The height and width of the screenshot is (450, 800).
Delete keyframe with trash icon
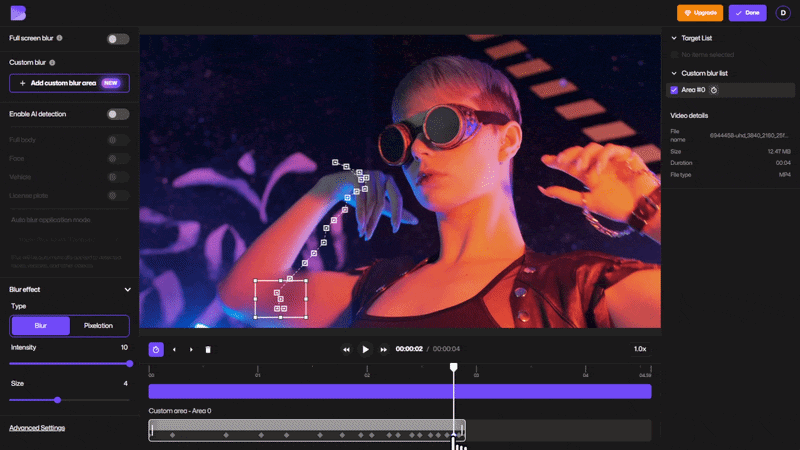[x=208, y=350]
